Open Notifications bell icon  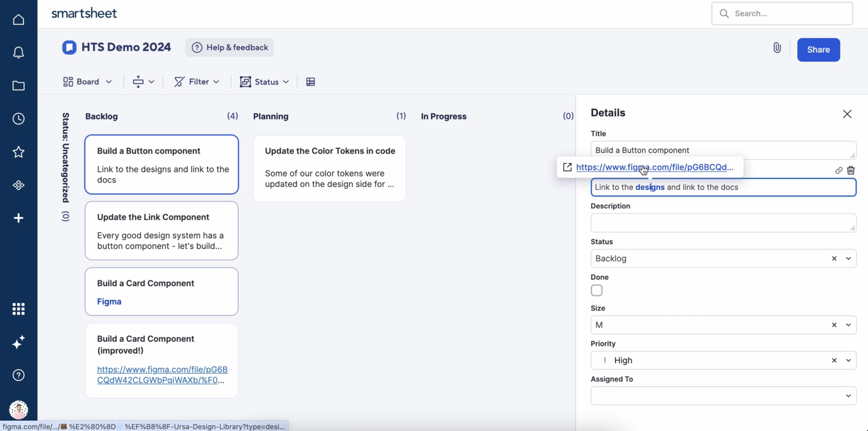[x=19, y=52]
